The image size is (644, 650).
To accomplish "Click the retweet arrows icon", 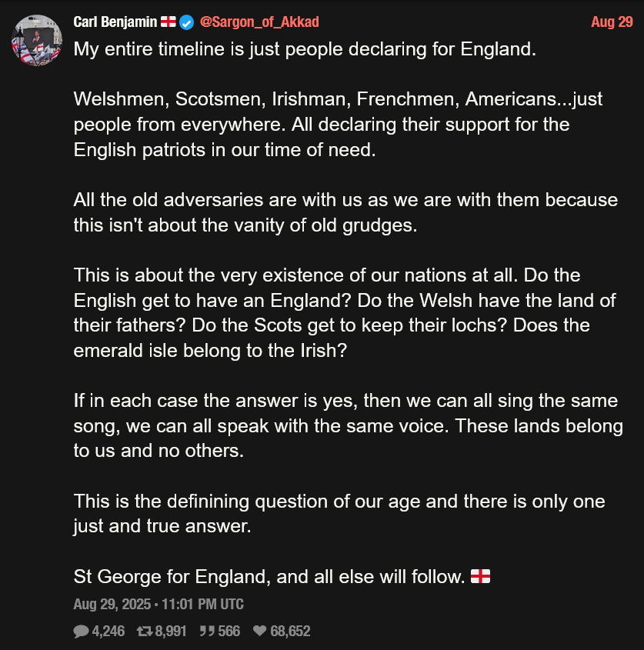I will (145, 632).
